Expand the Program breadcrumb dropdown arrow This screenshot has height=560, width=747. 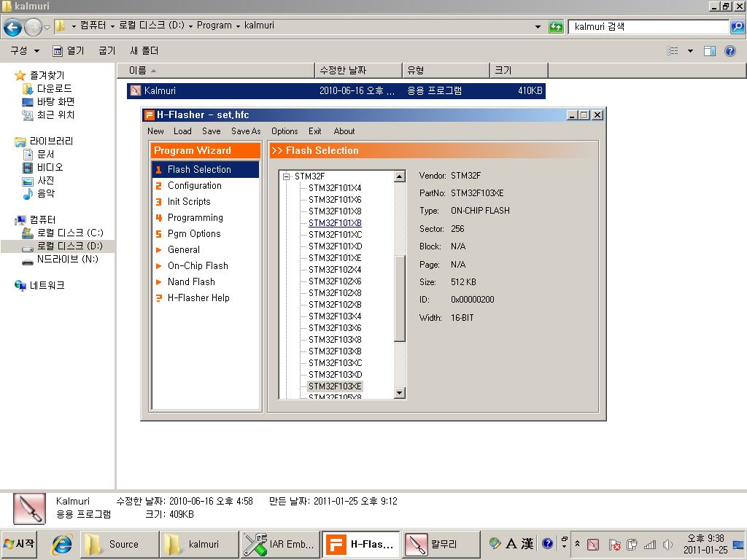[x=237, y=26]
